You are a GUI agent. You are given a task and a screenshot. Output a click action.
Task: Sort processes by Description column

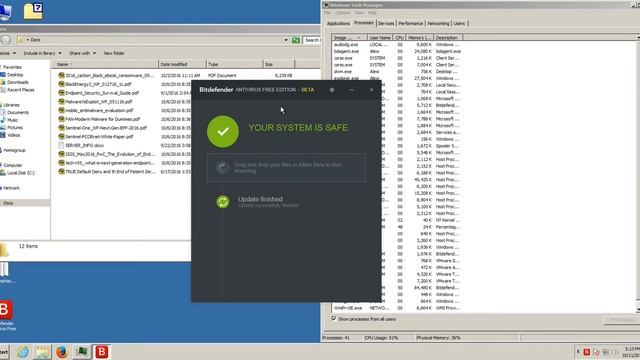[x=448, y=38]
